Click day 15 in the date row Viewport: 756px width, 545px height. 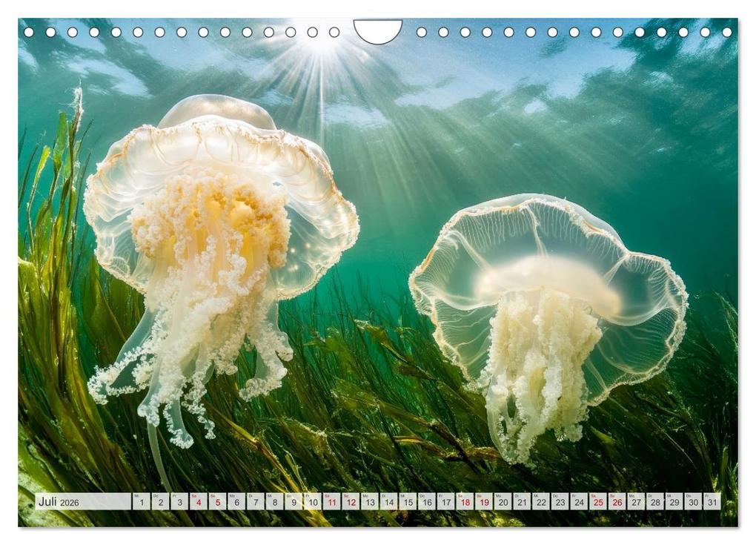tap(408, 502)
